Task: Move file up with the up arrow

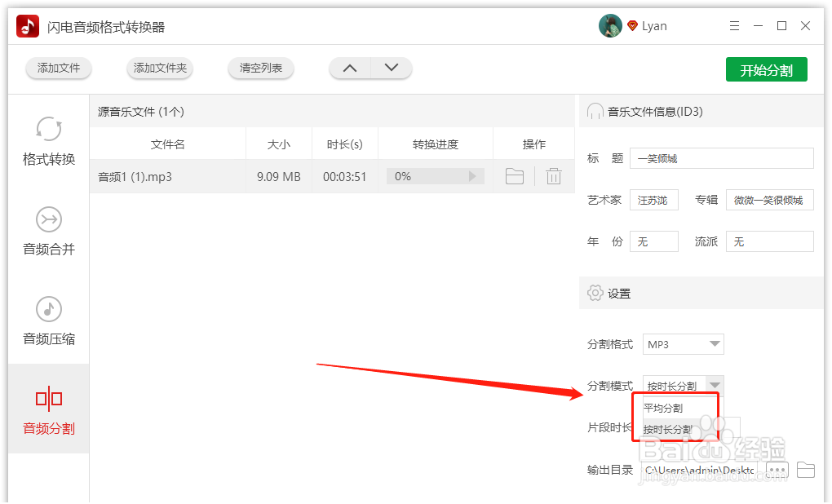Action: (x=349, y=69)
